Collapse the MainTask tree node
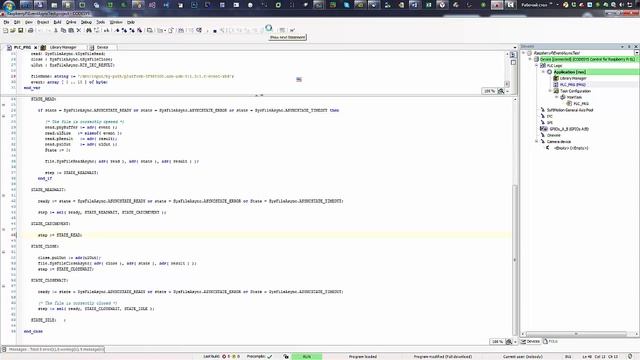Screen dimensions: 640x360 tap(556, 97)
